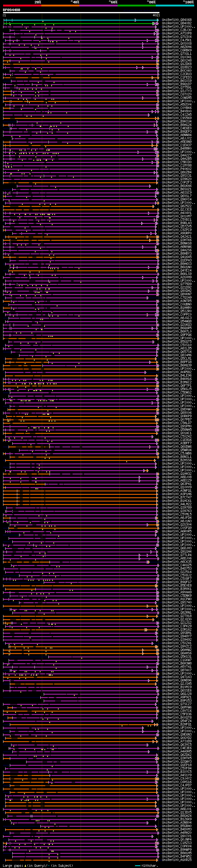Open hit UniRef100_B6U646
The image size is (197, 868).
(x=177, y=186)
